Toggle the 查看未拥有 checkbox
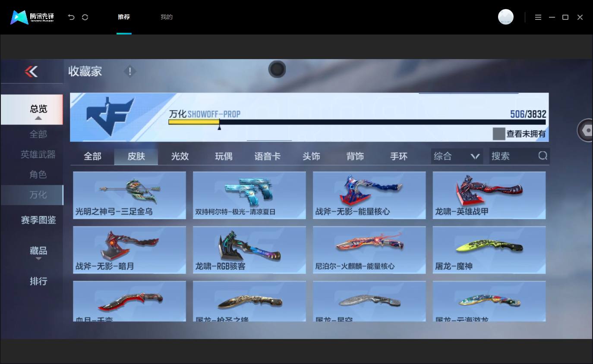The height and width of the screenshot is (364, 593). (499, 134)
